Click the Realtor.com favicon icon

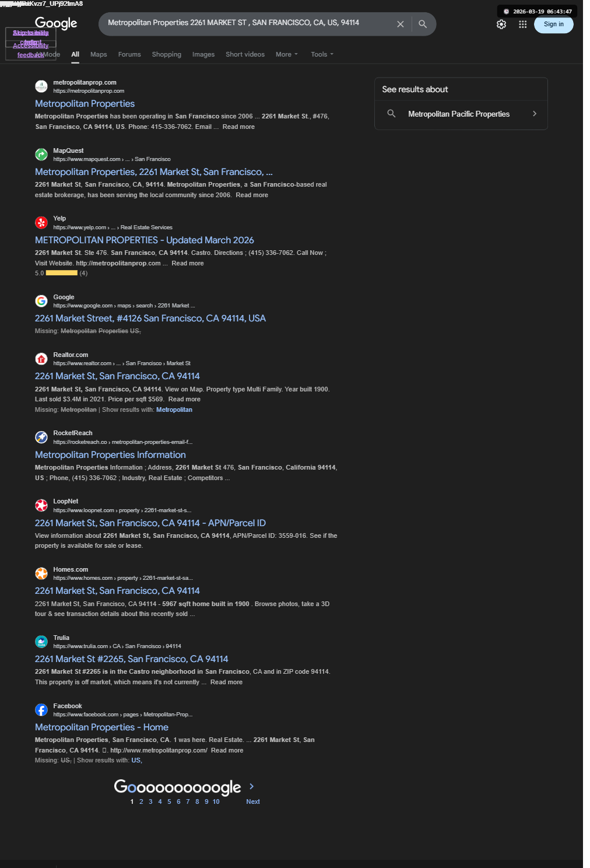(x=41, y=359)
